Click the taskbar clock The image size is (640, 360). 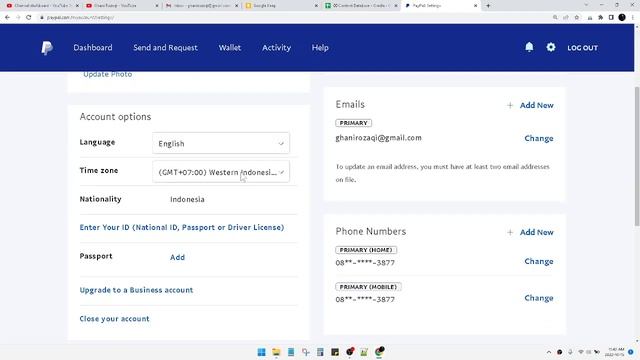point(616,352)
